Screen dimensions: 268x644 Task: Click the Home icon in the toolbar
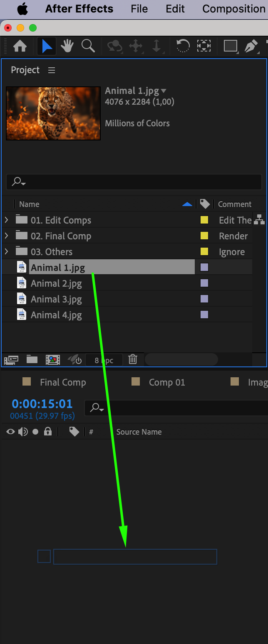click(20, 46)
